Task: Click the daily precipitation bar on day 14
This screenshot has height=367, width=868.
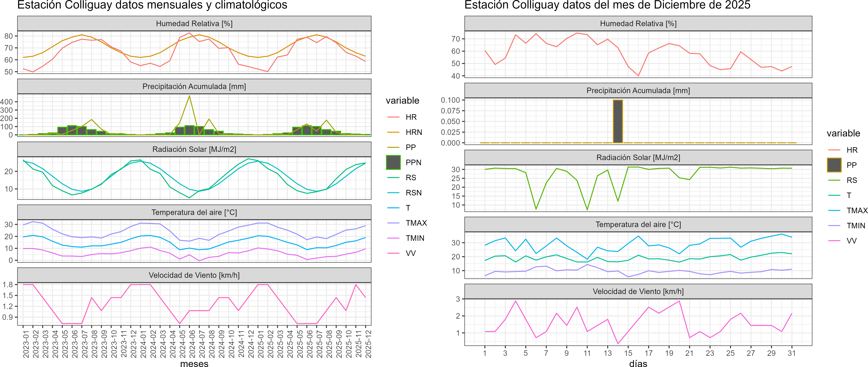Action: (618, 121)
